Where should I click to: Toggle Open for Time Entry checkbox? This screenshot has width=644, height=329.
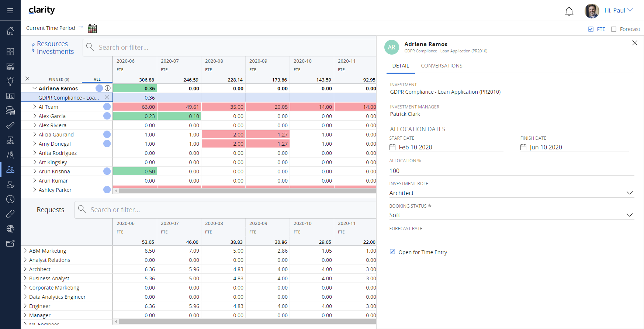click(392, 252)
